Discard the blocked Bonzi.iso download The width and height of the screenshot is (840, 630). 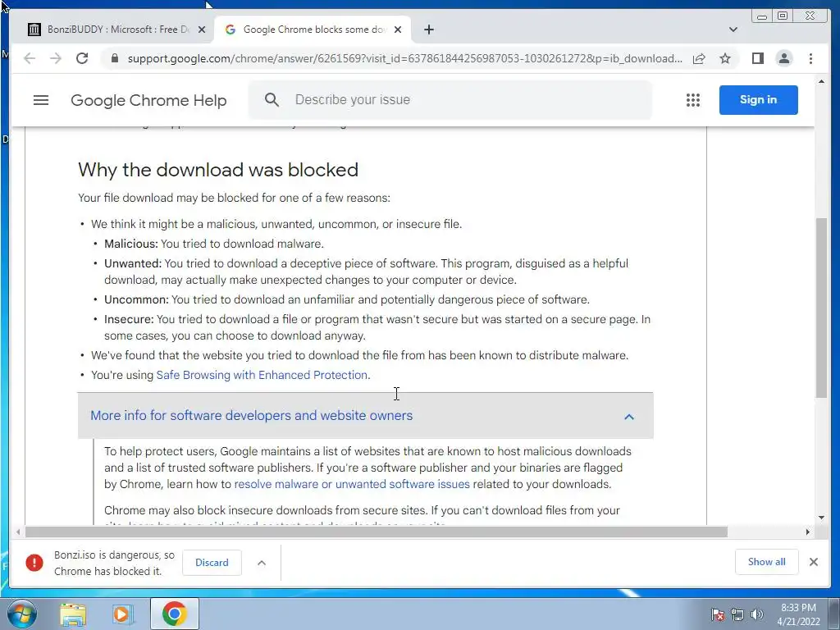pos(212,563)
